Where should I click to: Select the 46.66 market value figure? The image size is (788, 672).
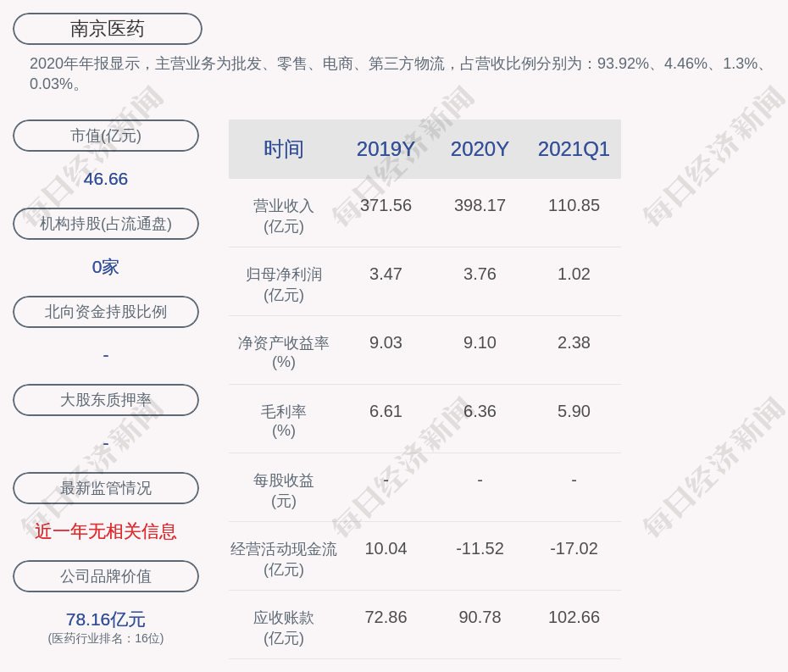point(106,179)
